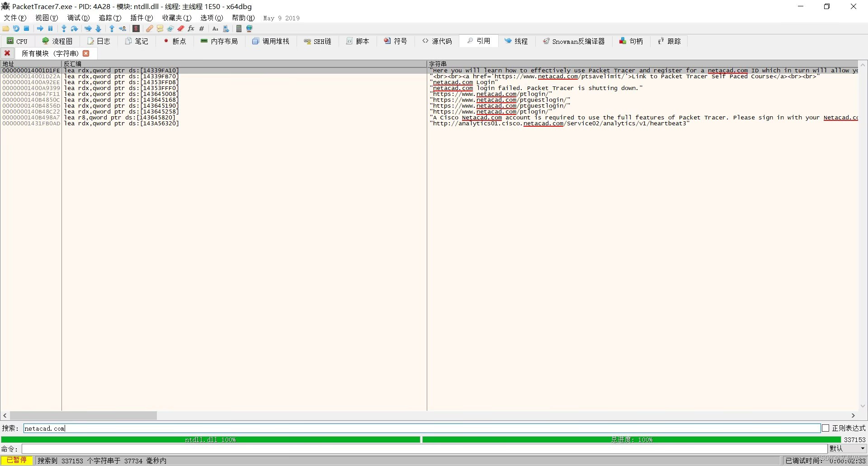Click the Step Over icon

coord(75,29)
